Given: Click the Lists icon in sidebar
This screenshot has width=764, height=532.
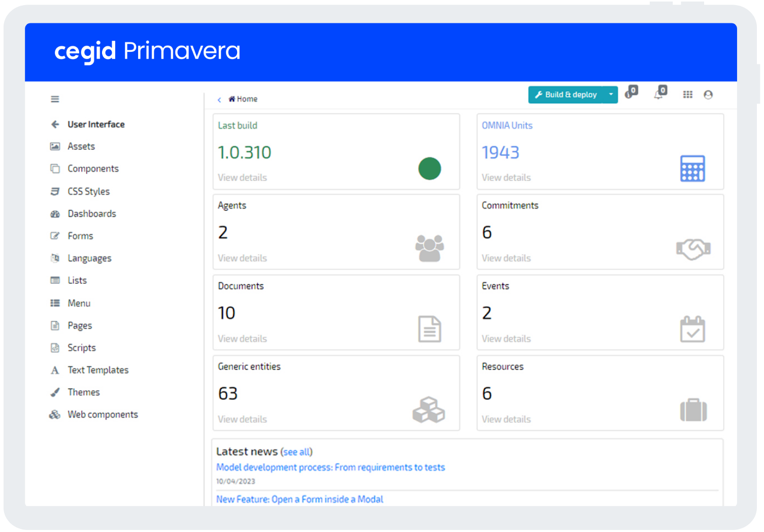Looking at the screenshot, I should (x=55, y=280).
